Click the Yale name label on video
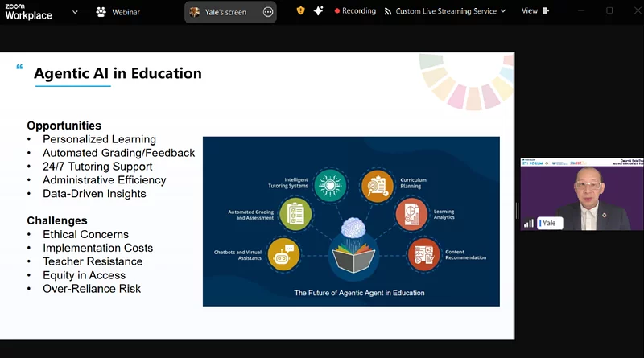This screenshot has width=644, height=358. (551, 223)
